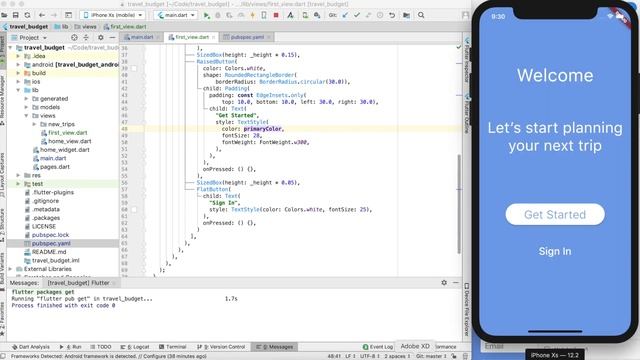The image size is (640, 360).
Task: Open the main.dart run configuration dropdown
Action: pos(176,15)
